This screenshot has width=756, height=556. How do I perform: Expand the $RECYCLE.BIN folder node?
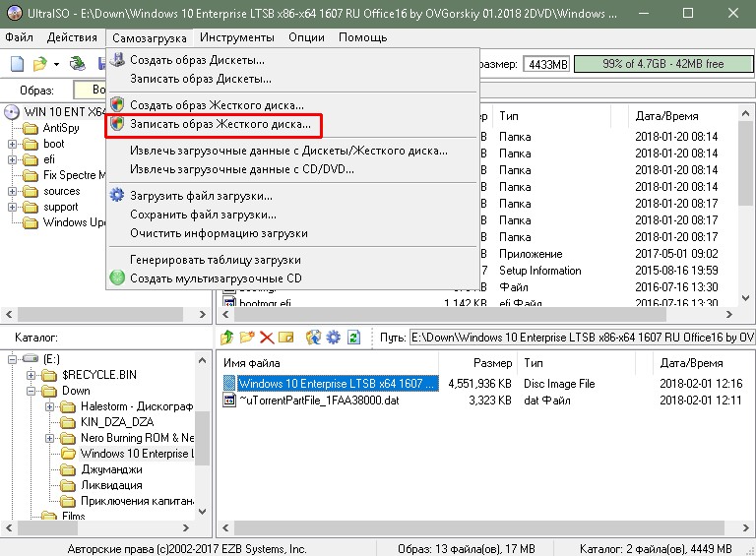point(31,375)
